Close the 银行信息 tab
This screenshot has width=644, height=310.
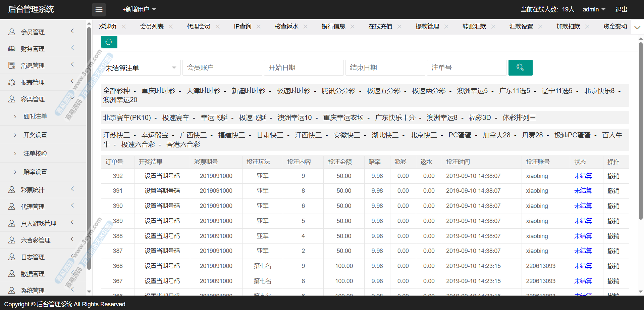[352, 27]
